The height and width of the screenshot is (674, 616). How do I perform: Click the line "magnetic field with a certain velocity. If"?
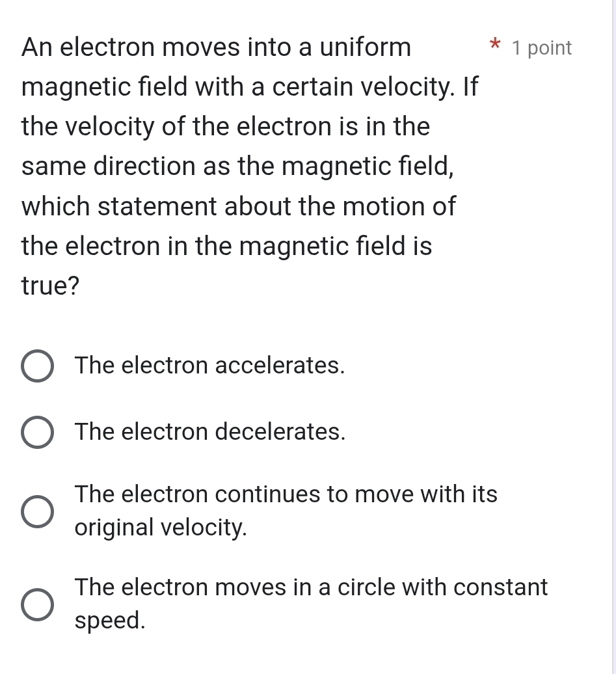[x=250, y=87]
